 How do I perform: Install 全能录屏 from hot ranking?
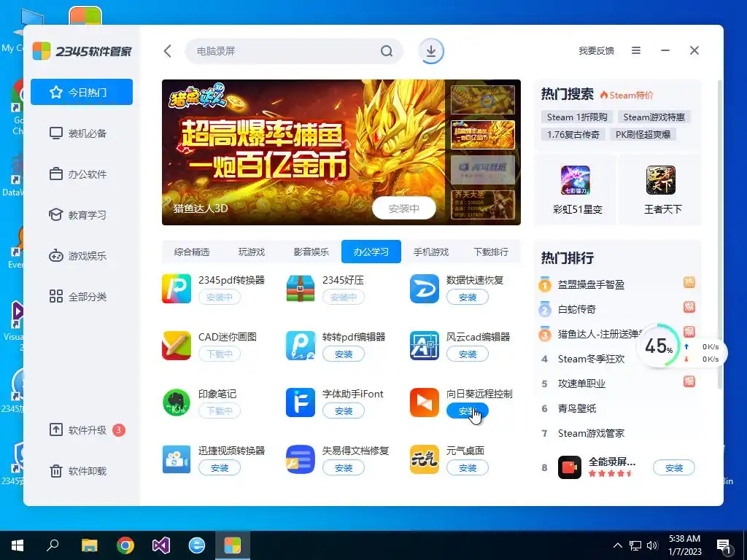pyautogui.click(x=673, y=467)
